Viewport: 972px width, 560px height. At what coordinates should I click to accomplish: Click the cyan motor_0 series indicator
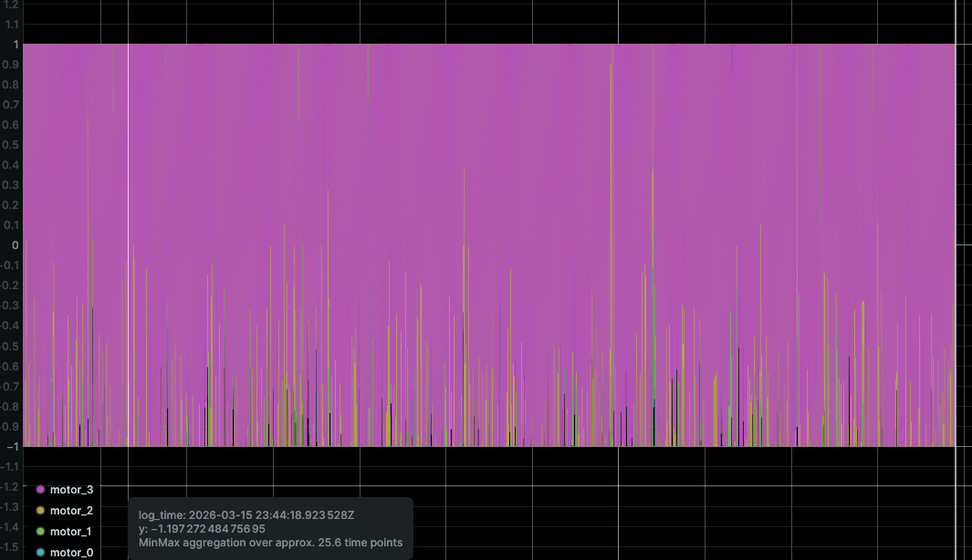40,553
